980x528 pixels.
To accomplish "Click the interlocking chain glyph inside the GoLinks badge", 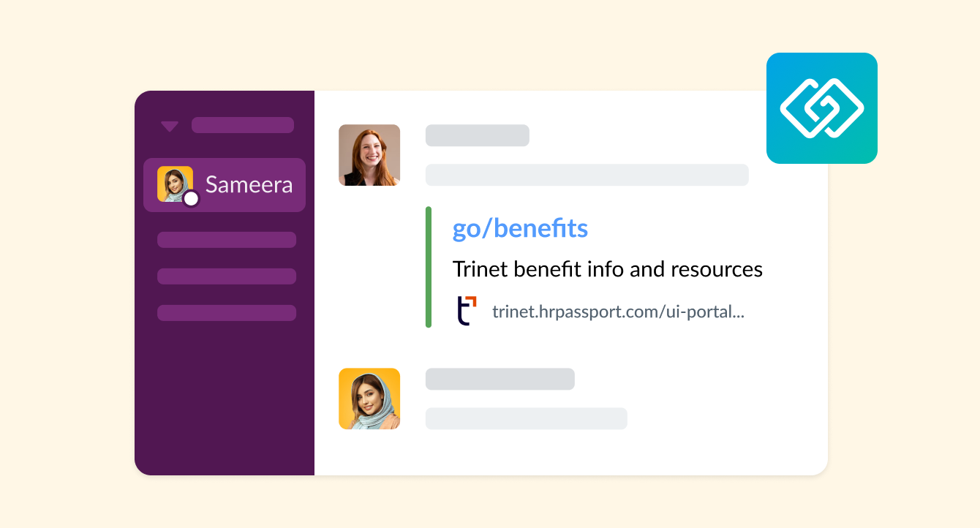I will click(x=821, y=108).
